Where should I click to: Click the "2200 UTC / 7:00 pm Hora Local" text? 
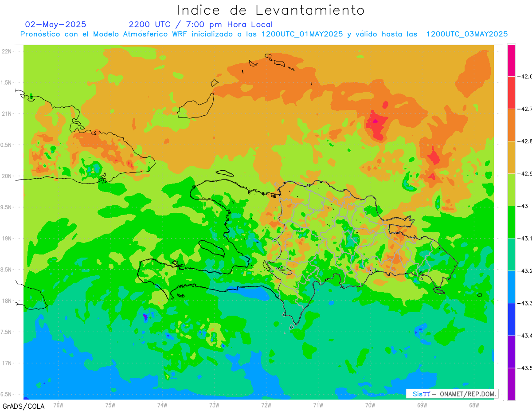(x=201, y=24)
